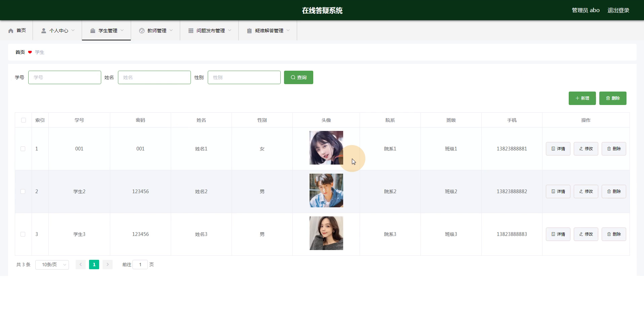The width and height of the screenshot is (644, 315).
Task: Click the briefcase icon in 学生管理 menu
Action: (x=93, y=31)
